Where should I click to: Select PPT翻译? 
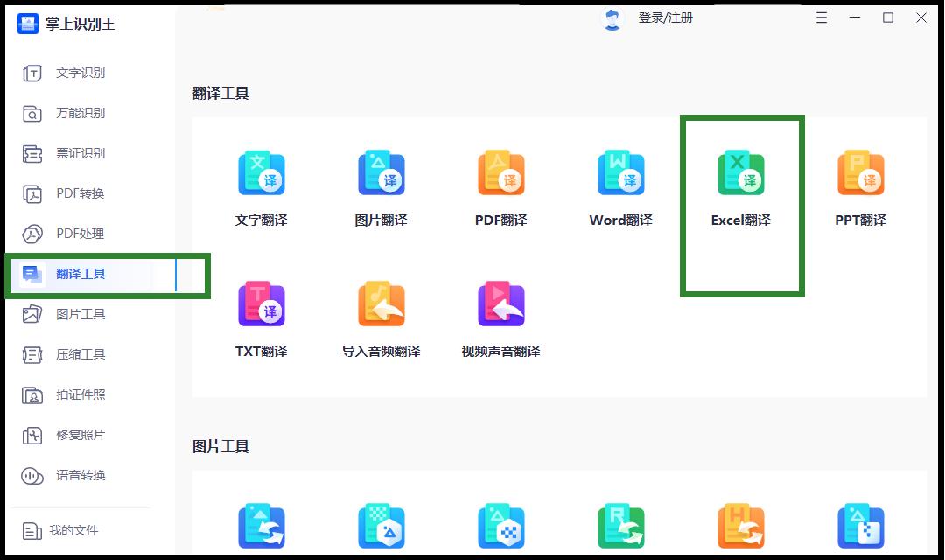861,184
